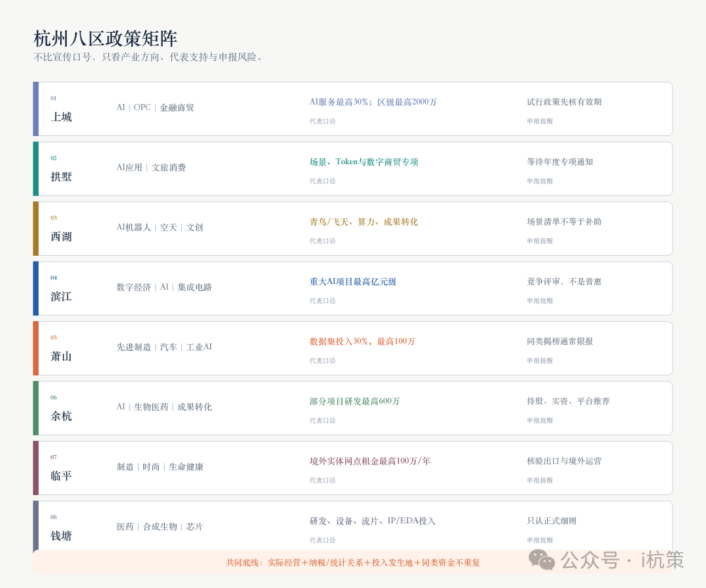This screenshot has height=588, width=706.
Task: Click 只认正式细则 reminder
Action: [x=552, y=521]
